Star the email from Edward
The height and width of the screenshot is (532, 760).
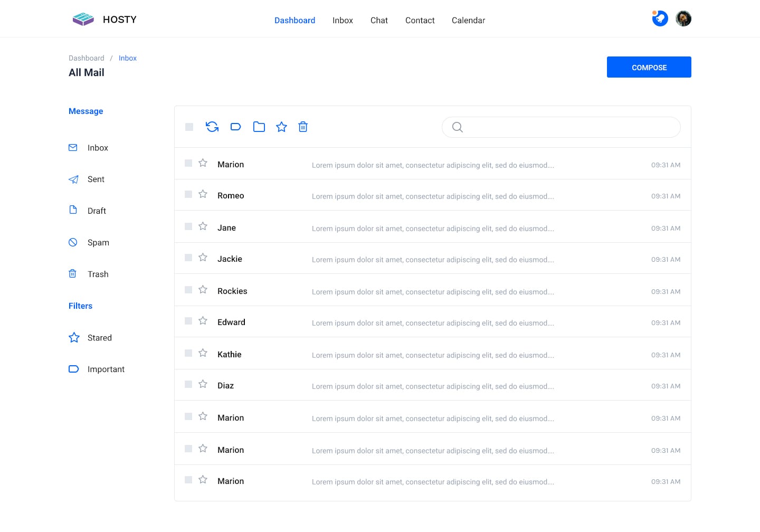pyautogui.click(x=203, y=320)
